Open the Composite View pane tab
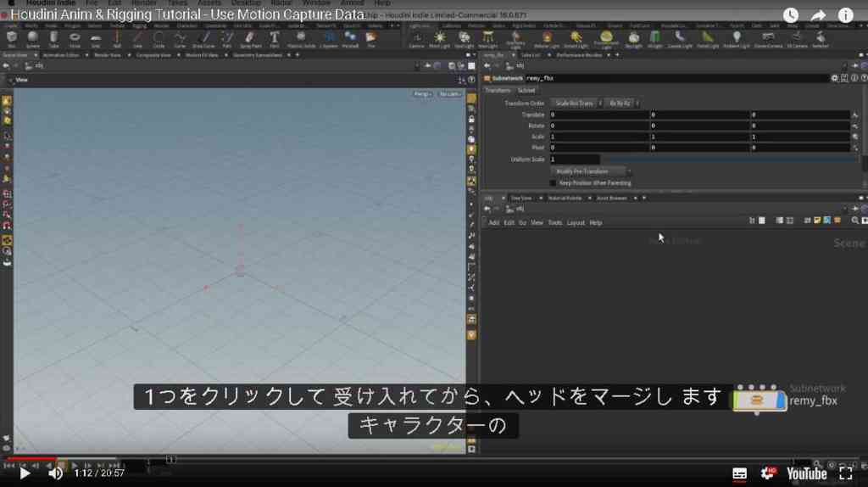 (153, 55)
